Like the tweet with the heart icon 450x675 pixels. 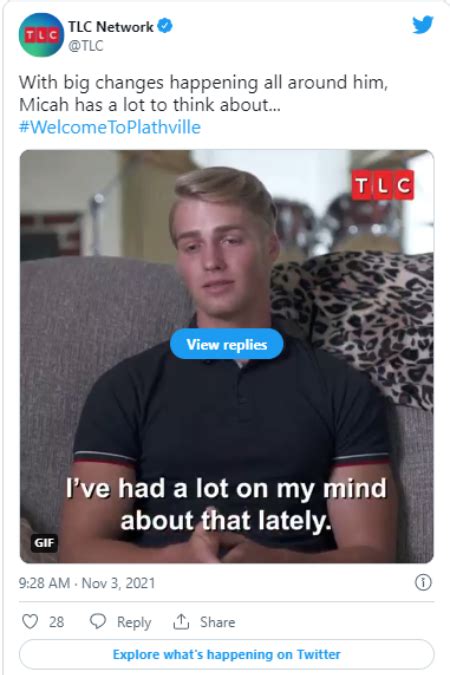(x=30, y=622)
